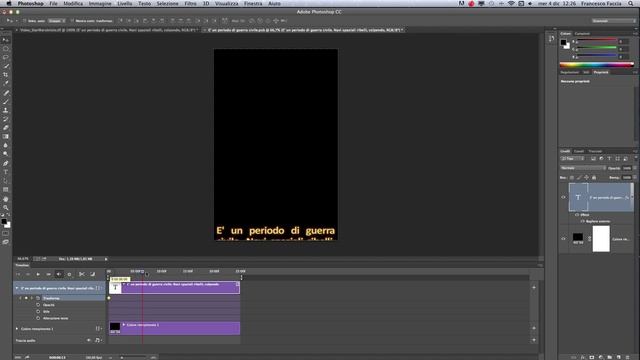Select the Eyedropper tool
The height and width of the screenshot is (360, 640).
6,83
